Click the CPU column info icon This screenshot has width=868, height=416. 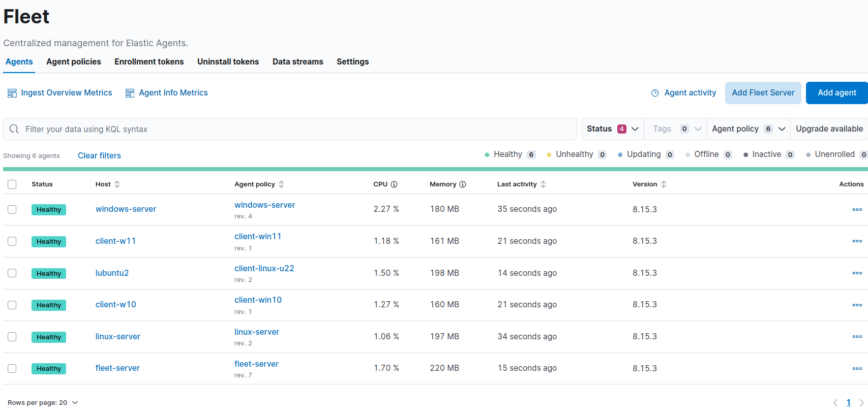tap(394, 184)
